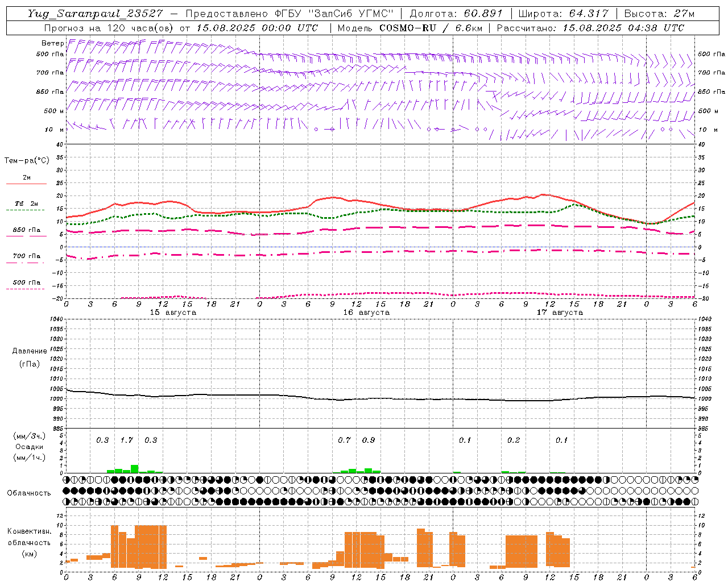Select the text 'Широта: 64.317'
728x582 pixels.
tap(563, 14)
